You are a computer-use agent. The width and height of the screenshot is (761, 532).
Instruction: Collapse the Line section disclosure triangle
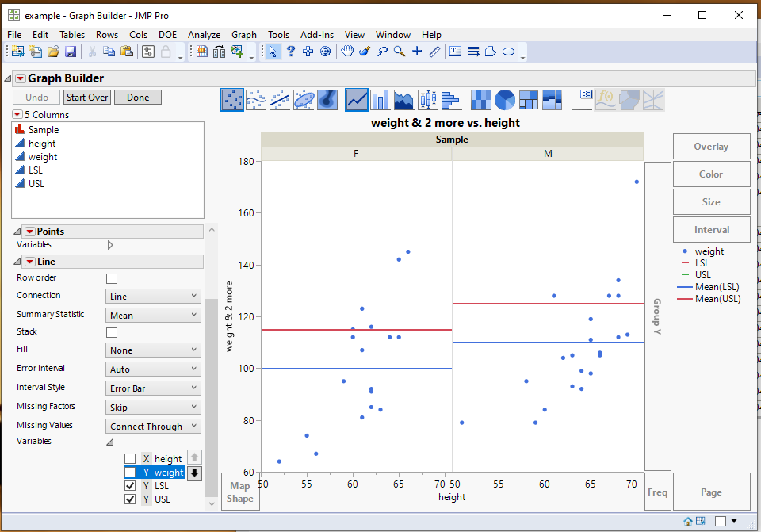click(x=17, y=262)
